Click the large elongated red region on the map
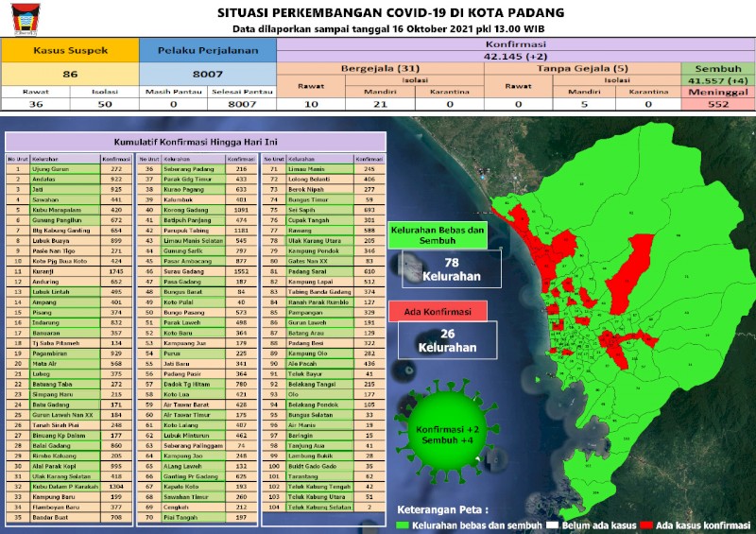The image size is (756, 534). 629,275
